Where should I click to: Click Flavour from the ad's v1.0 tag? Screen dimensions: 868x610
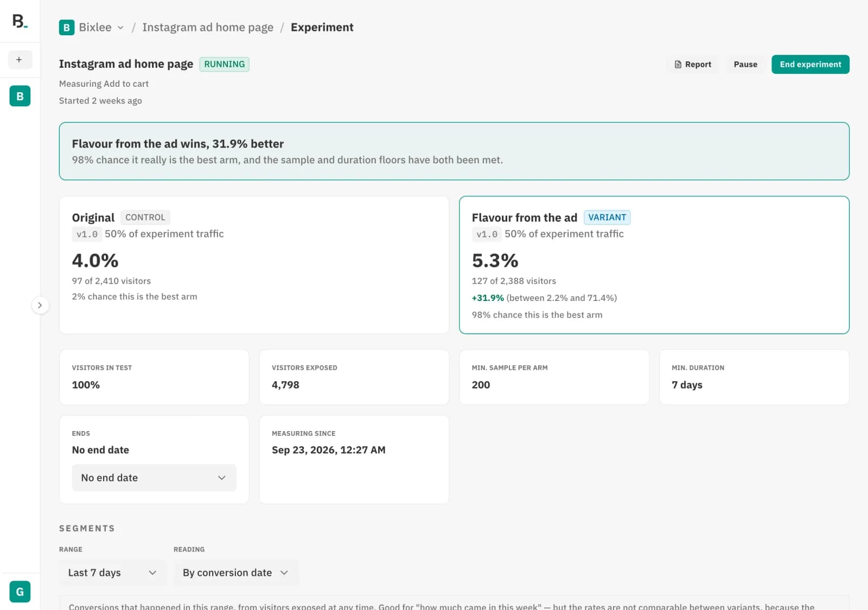click(x=487, y=234)
